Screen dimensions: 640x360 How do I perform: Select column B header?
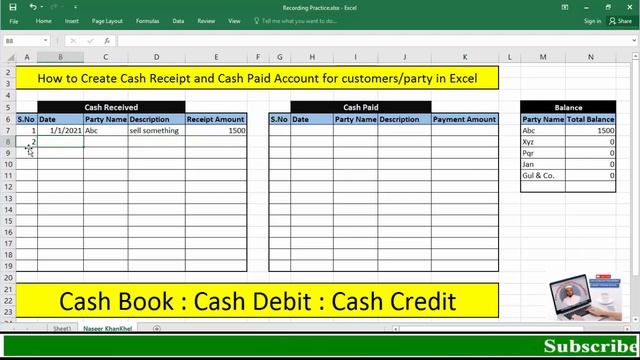(x=60, y=58)
